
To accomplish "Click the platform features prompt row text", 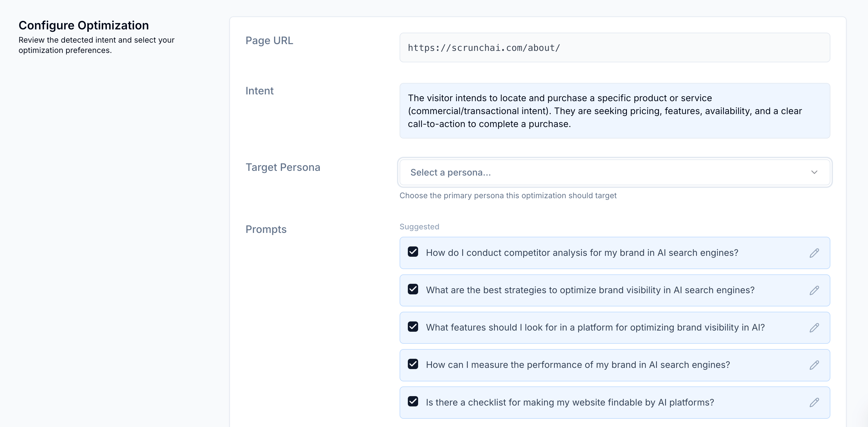I will [595, 328].
